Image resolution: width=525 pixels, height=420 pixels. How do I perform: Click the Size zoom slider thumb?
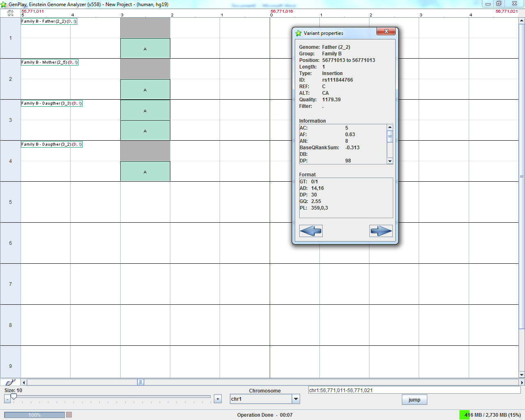pyautogui.click(x=14, y=397)
